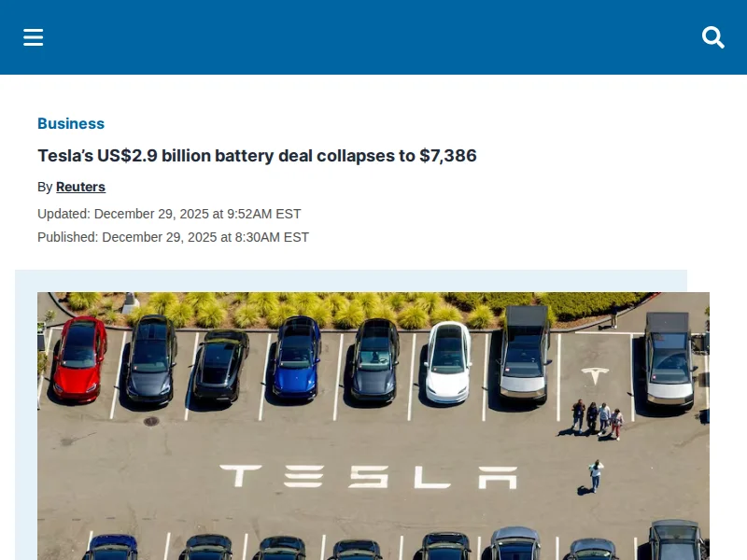Click the group of four people in photo
Viewport: 747px width, 560px height.
pos(597,418)
